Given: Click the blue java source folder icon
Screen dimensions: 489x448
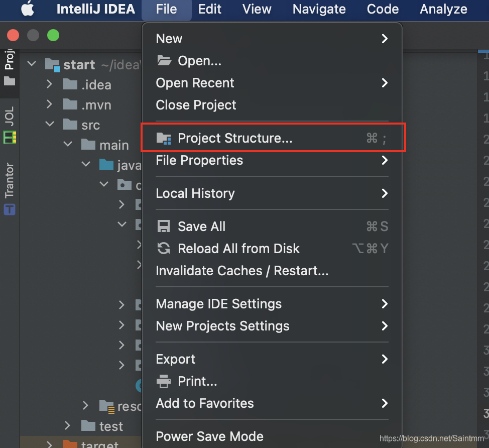Looking at the screenshot, I should pos(106,164).
